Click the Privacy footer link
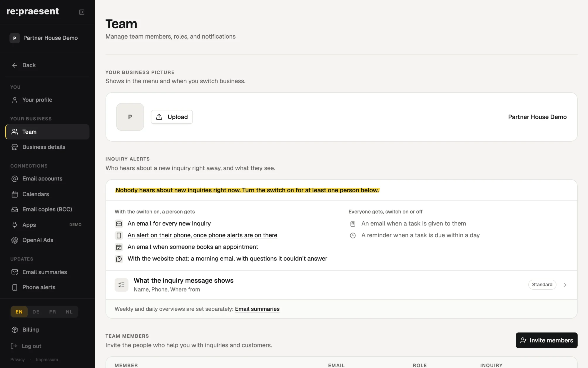588x368 pixels. click(x=18, y=359)
